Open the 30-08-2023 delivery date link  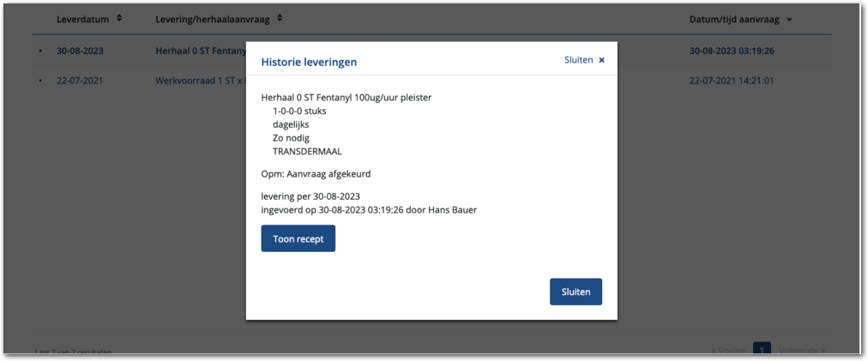pyautogui.click(x=80, y=51)
